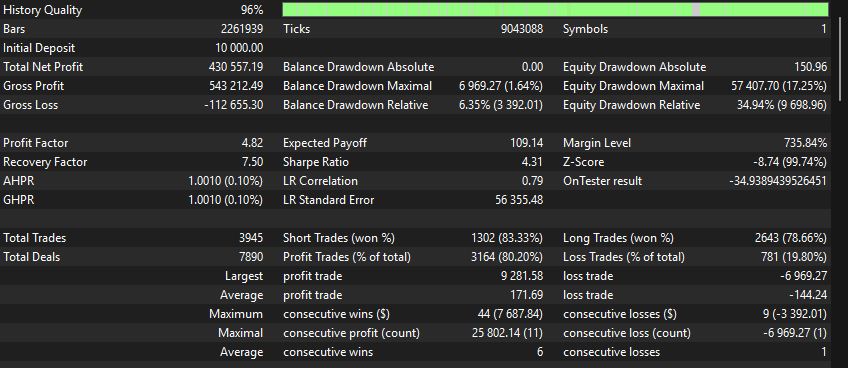Screen dimensions: 848x368
Task: Click Total Net Profit value 430 557.19
Action: pyautogui.click(x=236, y=67)
